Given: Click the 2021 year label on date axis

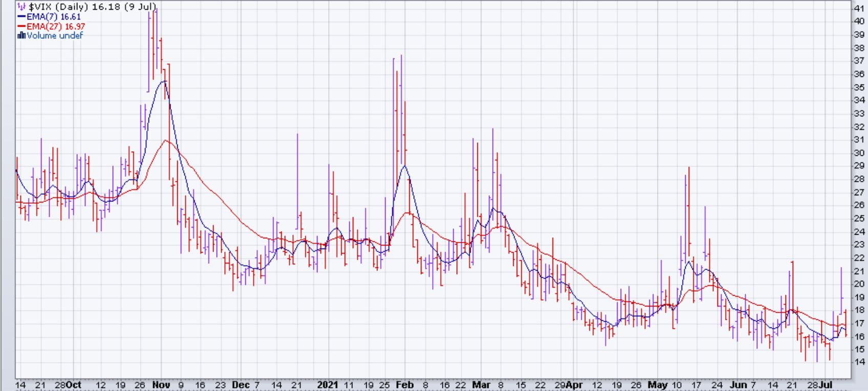Looking at the screenshot, I should coord(328,385).
